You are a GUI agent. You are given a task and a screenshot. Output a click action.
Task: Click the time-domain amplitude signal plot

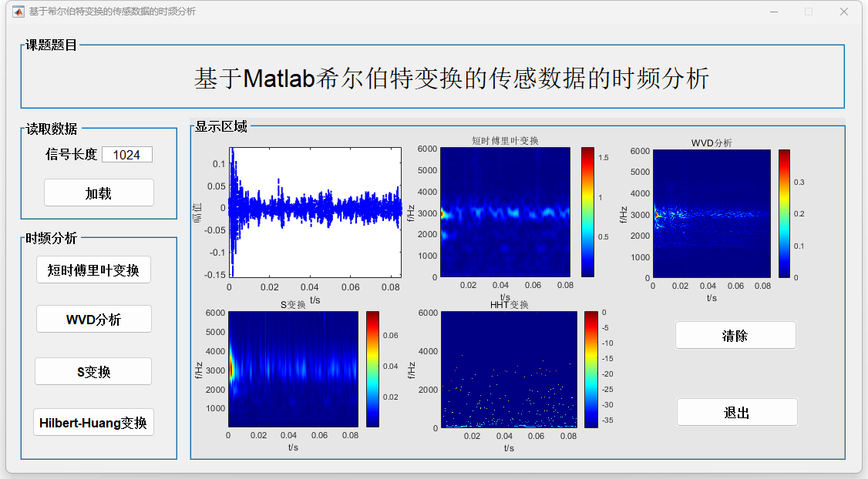coord(315,213)
